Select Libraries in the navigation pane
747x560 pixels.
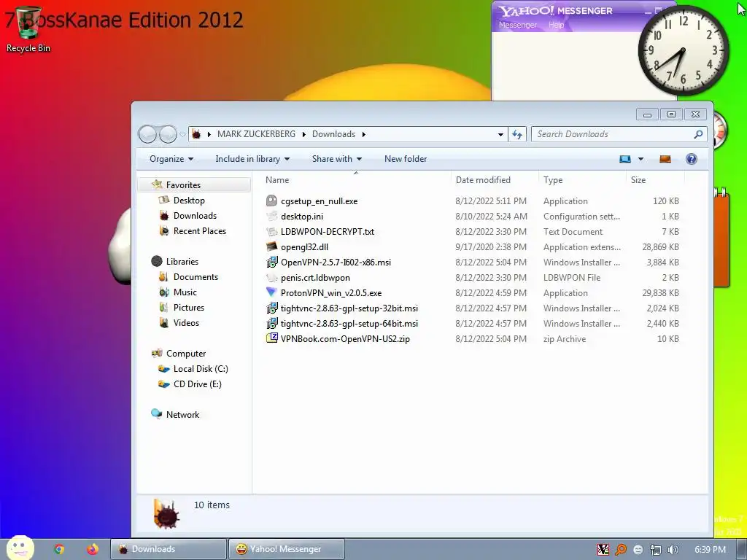click(x=182, y=262)
